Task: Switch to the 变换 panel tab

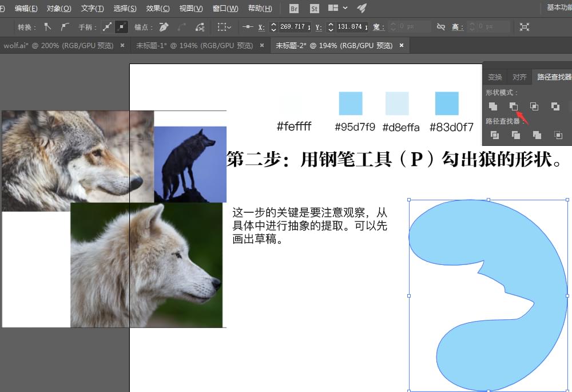Action: click(495, 77)
